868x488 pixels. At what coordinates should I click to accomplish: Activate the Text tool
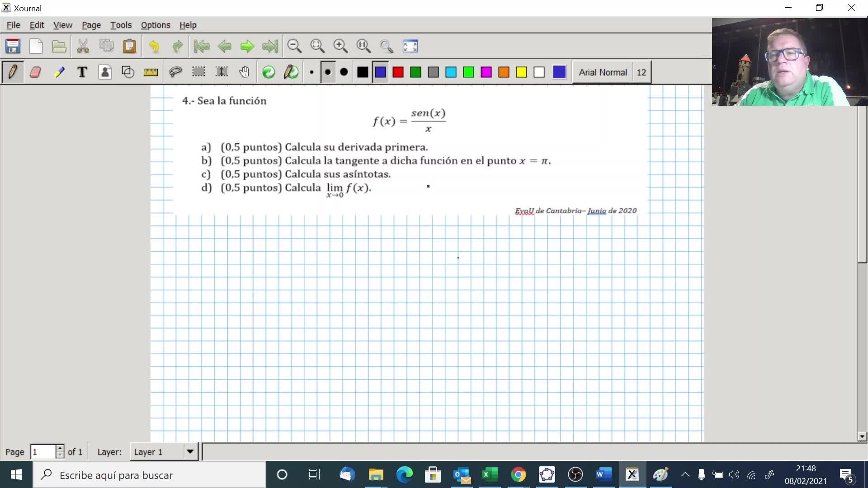click(x=82, y=72)
